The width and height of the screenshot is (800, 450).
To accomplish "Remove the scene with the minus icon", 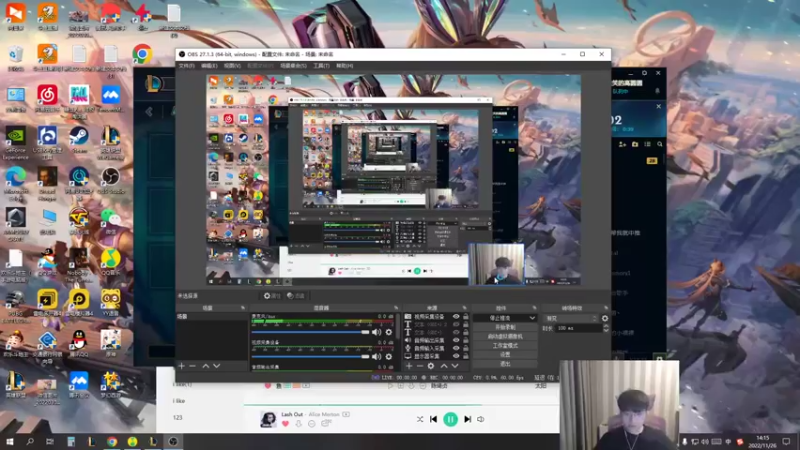I will 192,366.
